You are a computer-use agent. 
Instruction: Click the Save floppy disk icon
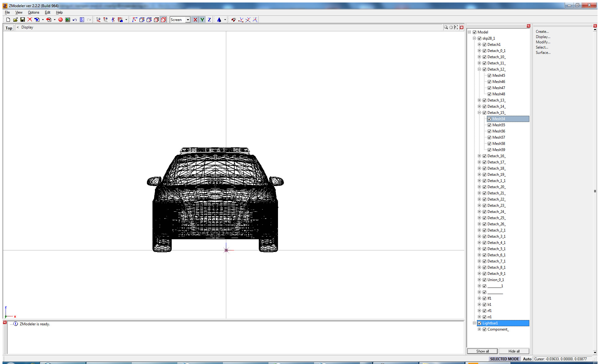click(x=22, y=19)
